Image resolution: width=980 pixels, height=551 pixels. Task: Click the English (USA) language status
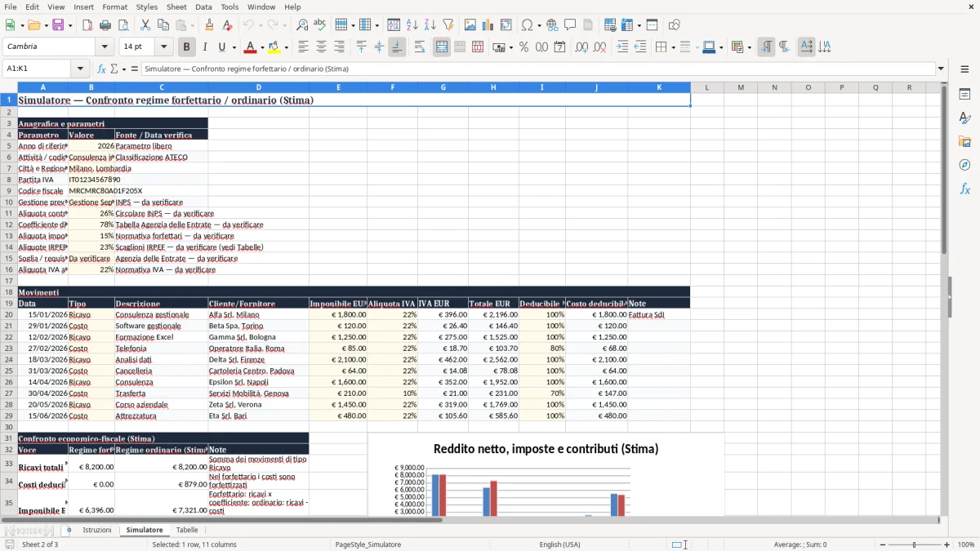pyautogui.click(x=559, y=544)
